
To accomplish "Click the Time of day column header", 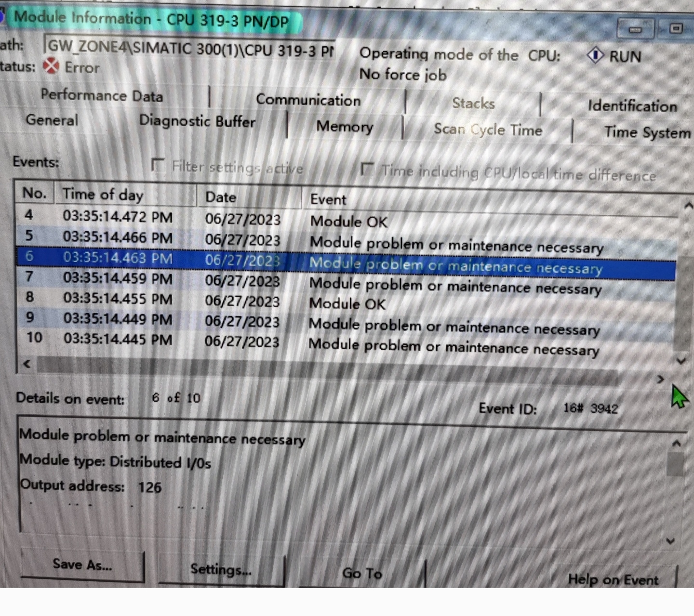I will [x=125, y=195].
